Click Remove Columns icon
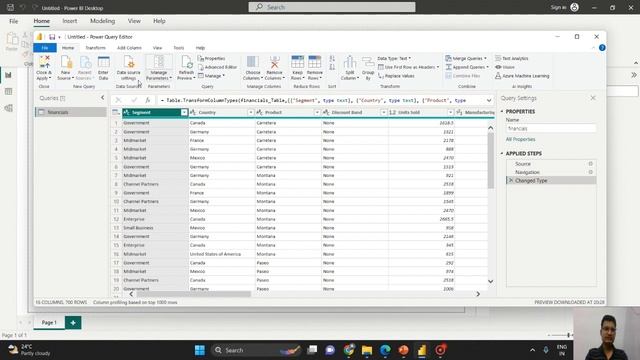This screenshot has width=640, height=360. pyautogui.click(x=274, y=62)
